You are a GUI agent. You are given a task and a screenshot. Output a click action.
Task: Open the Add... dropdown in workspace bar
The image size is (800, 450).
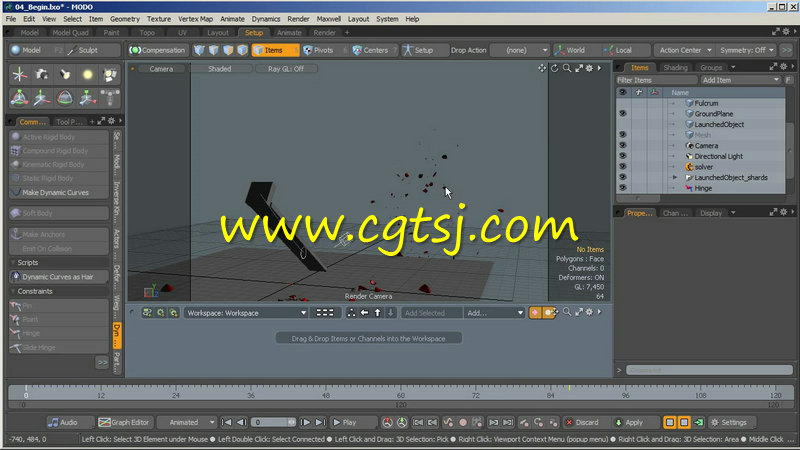tap(494, 313)
